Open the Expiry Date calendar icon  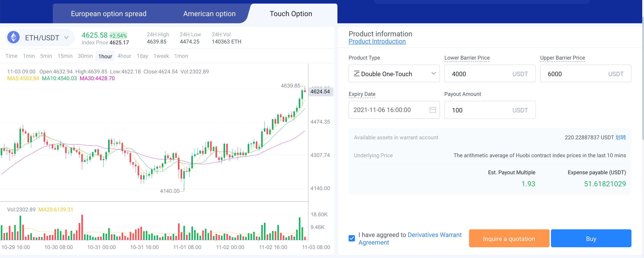433,110
